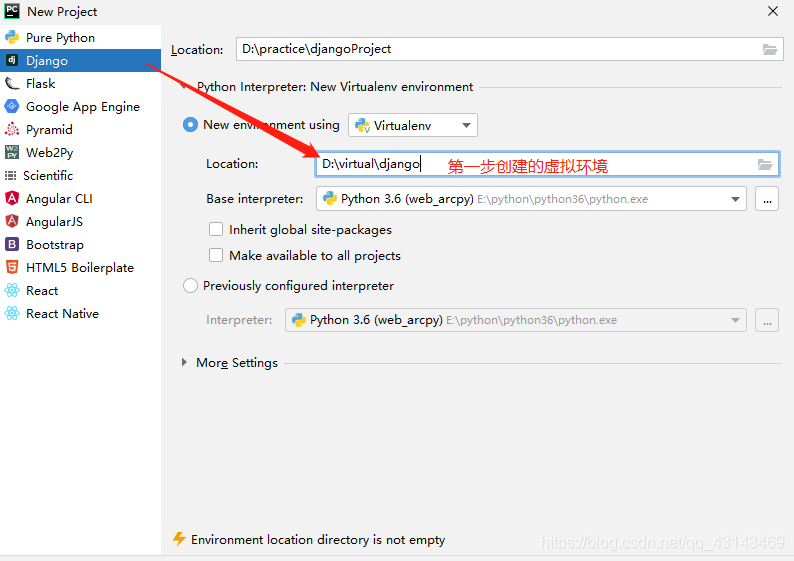Browse folder for virtualenv Location

[765, 165]
